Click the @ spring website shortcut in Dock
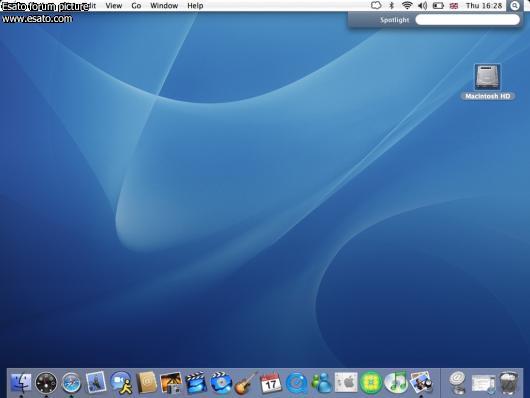Viewport: 530px width, 398px height. [457, 382]
